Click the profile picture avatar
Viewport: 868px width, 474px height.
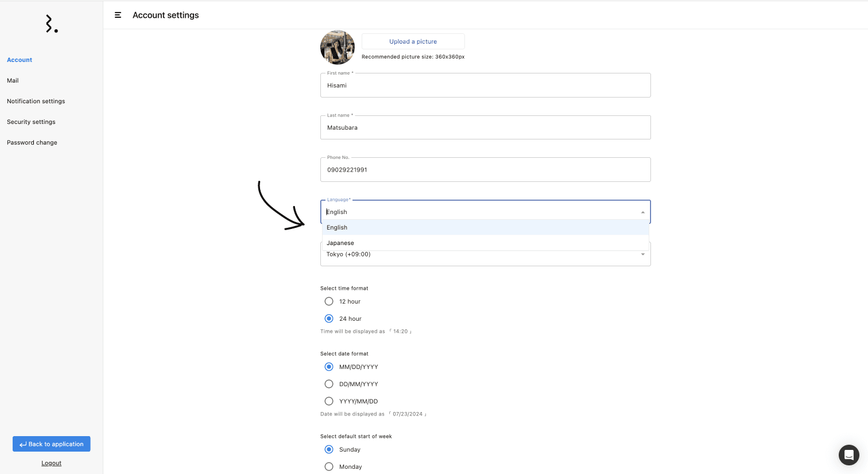click(337, 48)
